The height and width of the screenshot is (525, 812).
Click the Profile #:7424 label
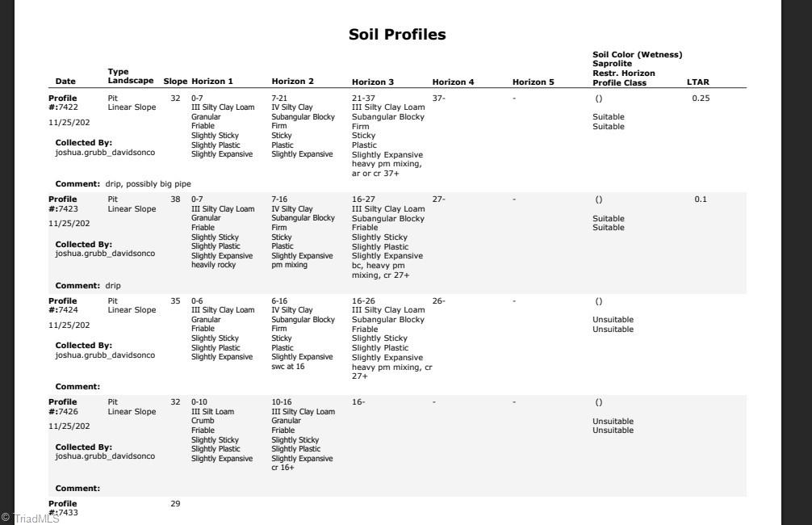pos(63,305)
